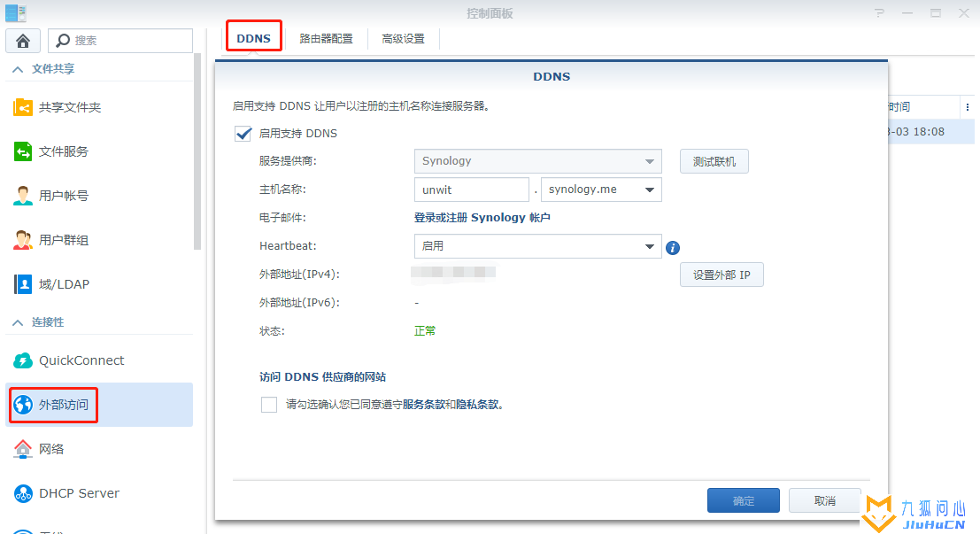Click the help question mark icon
The image size is (980, 534).
(879, 13)
